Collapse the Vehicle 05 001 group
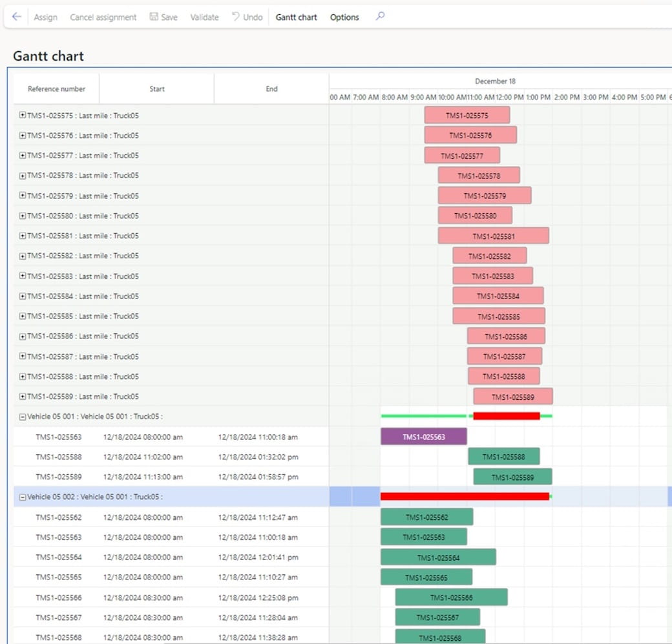672x644 pixels. [23, 417]
